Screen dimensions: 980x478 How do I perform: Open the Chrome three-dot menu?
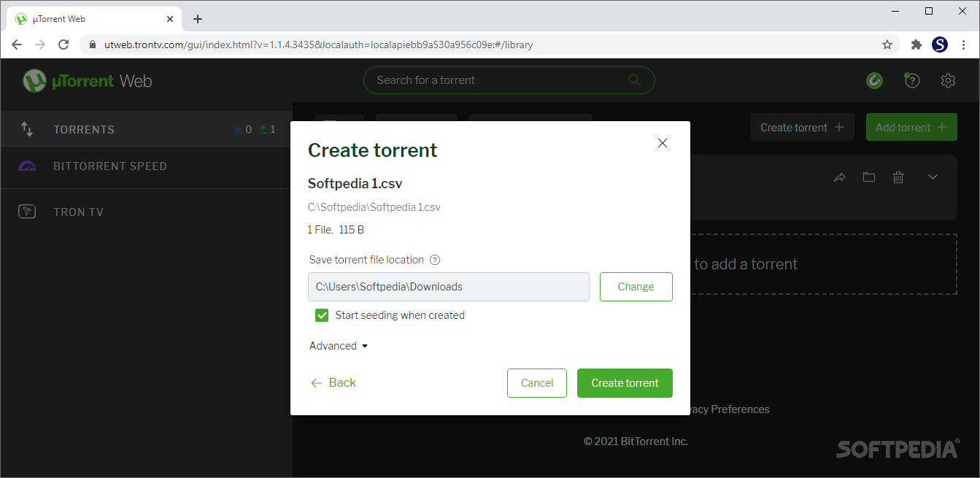pos(964,45)
